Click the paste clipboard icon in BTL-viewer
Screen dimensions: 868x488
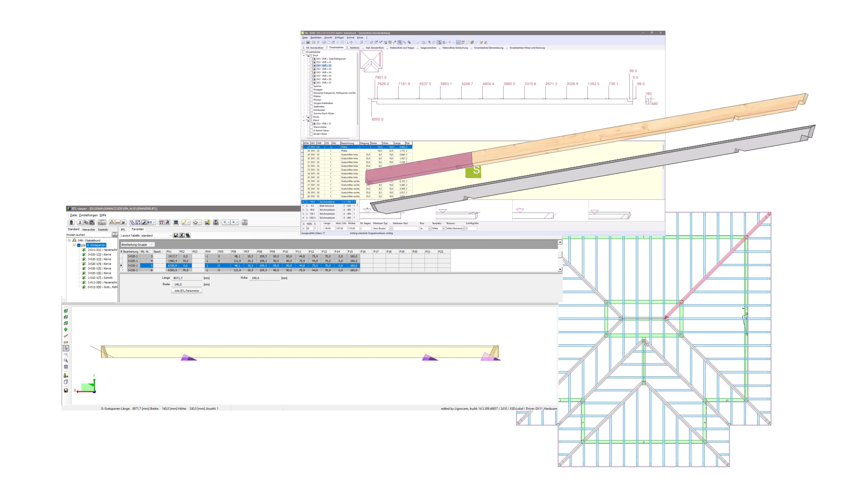click(92, 222)
